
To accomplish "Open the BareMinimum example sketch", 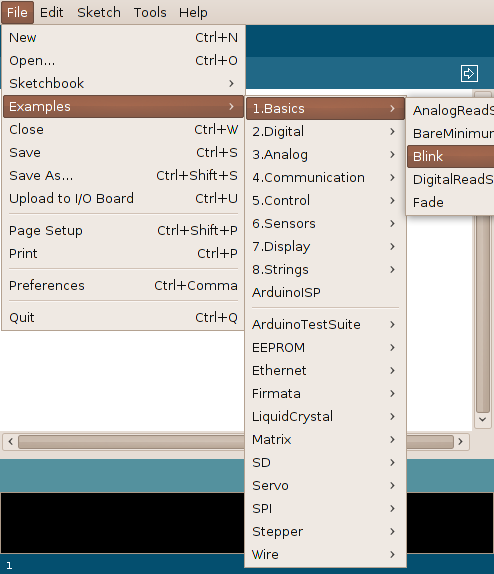I will 451,133.
